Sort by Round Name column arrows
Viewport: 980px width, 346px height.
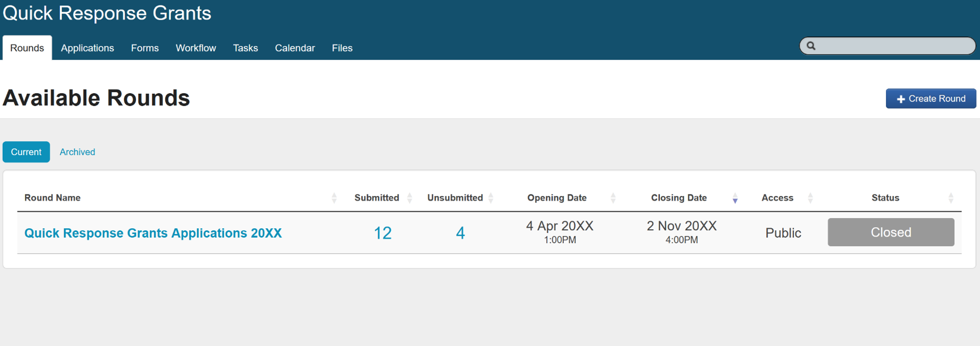pos(334,198)
